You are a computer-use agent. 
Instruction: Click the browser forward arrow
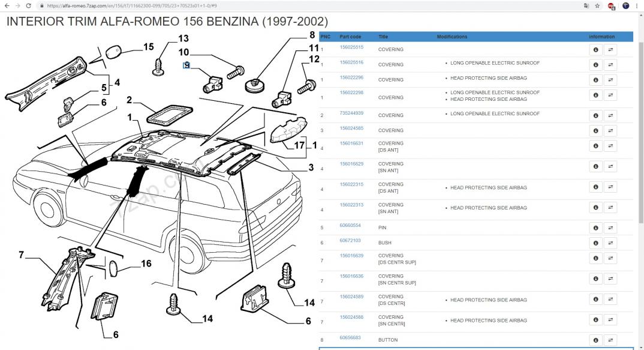click(x=17, y=6)
